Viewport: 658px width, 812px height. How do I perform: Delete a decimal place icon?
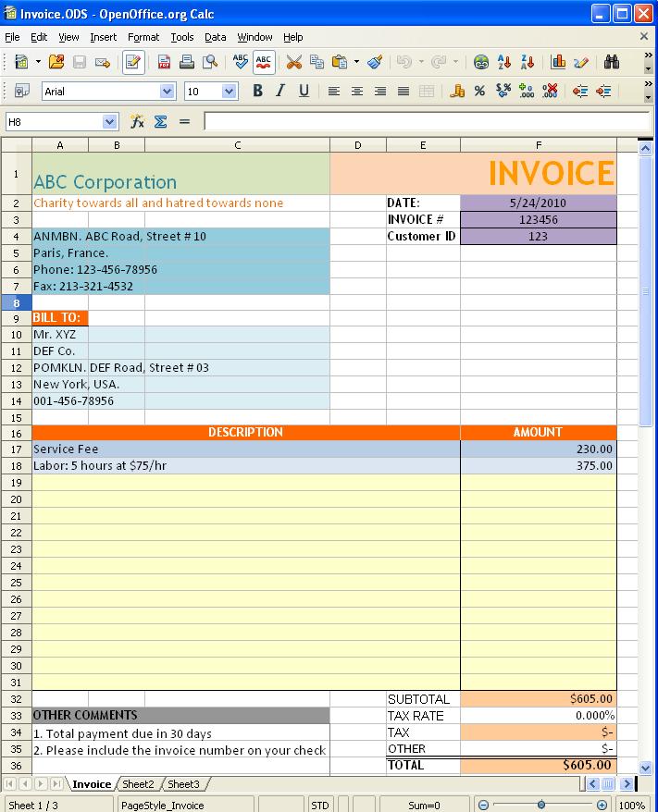[x=550, y=92]
